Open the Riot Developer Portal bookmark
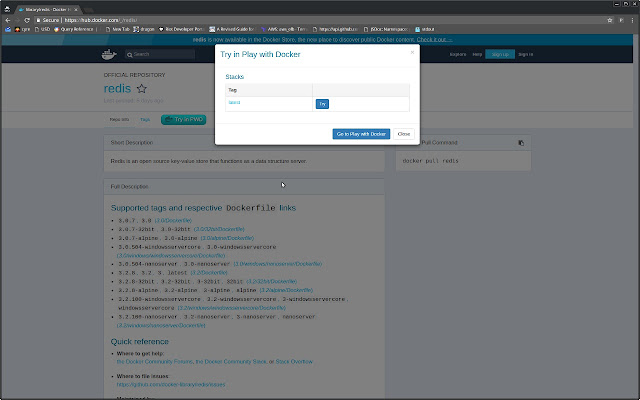640x400 pixels. [182, 29]
